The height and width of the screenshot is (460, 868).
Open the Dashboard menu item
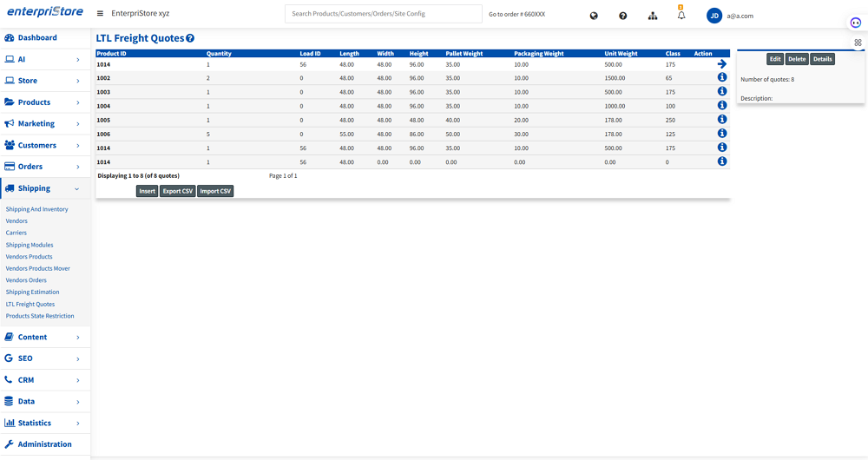coord(37,38)
